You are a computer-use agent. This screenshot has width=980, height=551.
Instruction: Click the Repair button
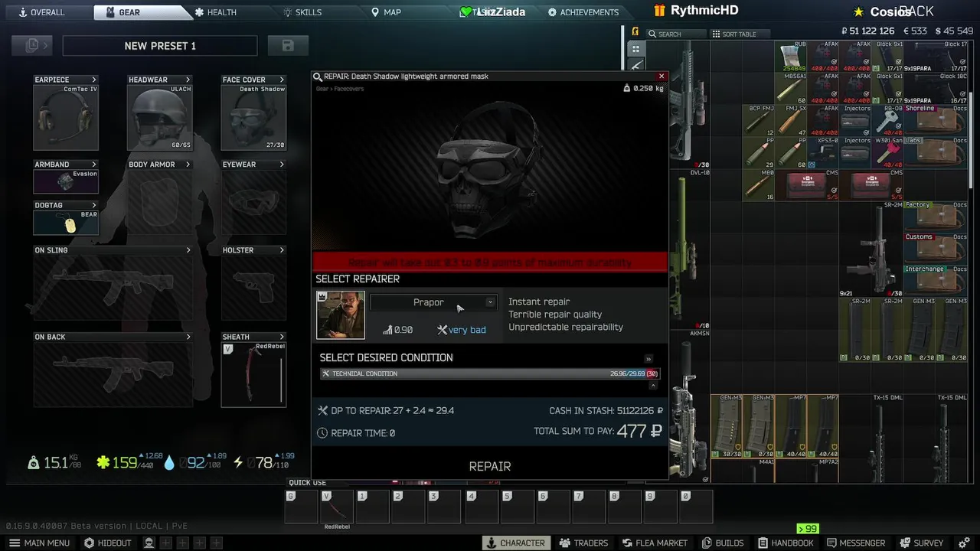pyautogui.click(x=490, y=466)
